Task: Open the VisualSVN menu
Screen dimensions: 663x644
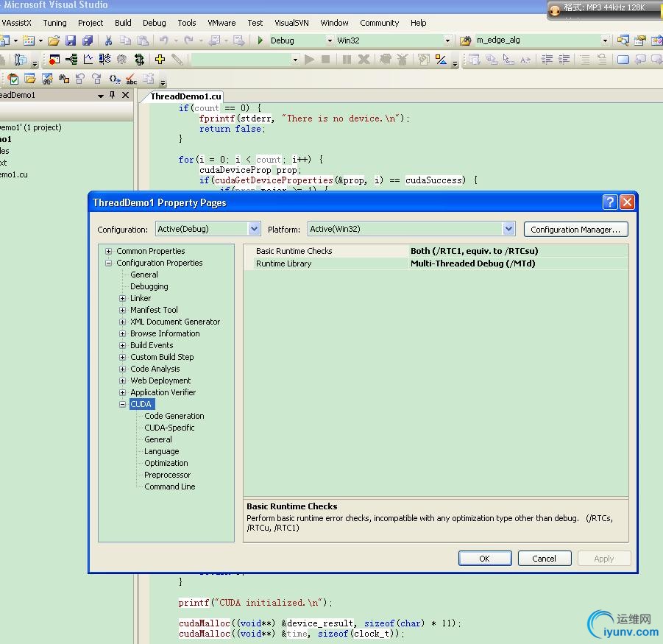Action: pos(291,23)
